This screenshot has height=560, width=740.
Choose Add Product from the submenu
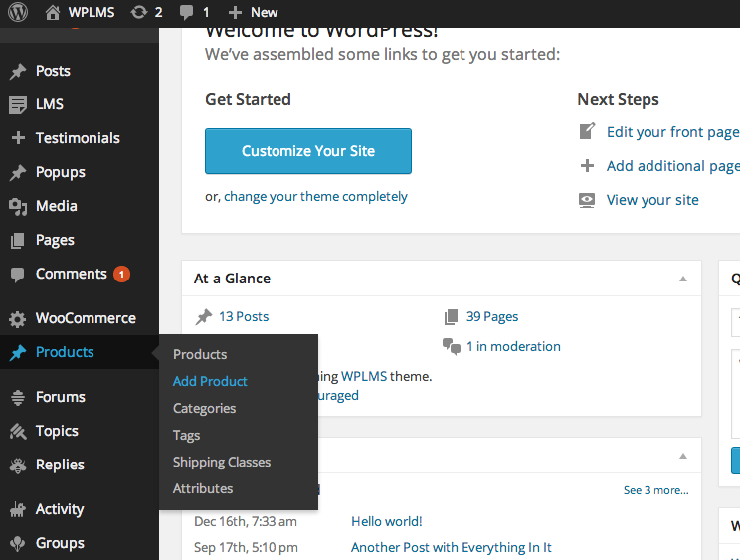(210, 381)
